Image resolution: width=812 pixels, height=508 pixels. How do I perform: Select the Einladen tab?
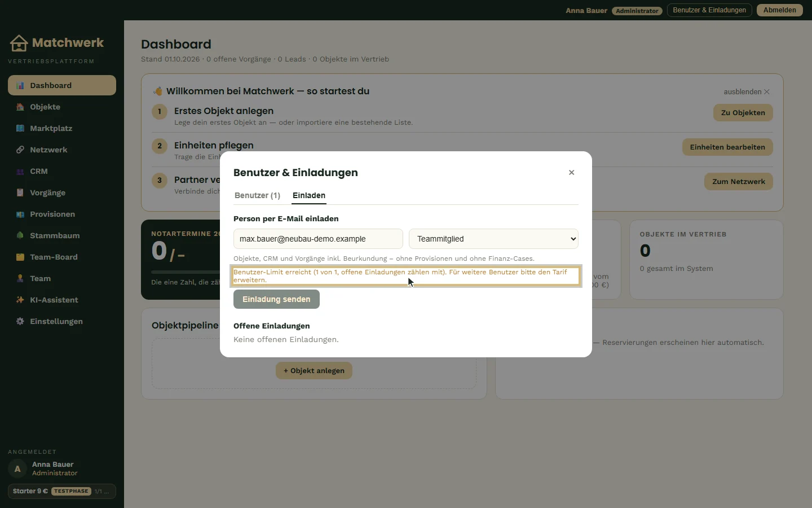coord(309,195)
